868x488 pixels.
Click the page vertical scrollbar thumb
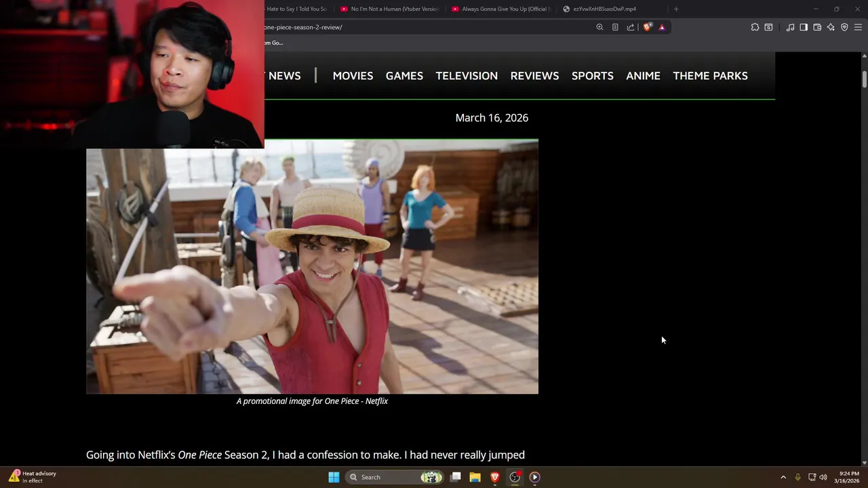coord(865,78)
